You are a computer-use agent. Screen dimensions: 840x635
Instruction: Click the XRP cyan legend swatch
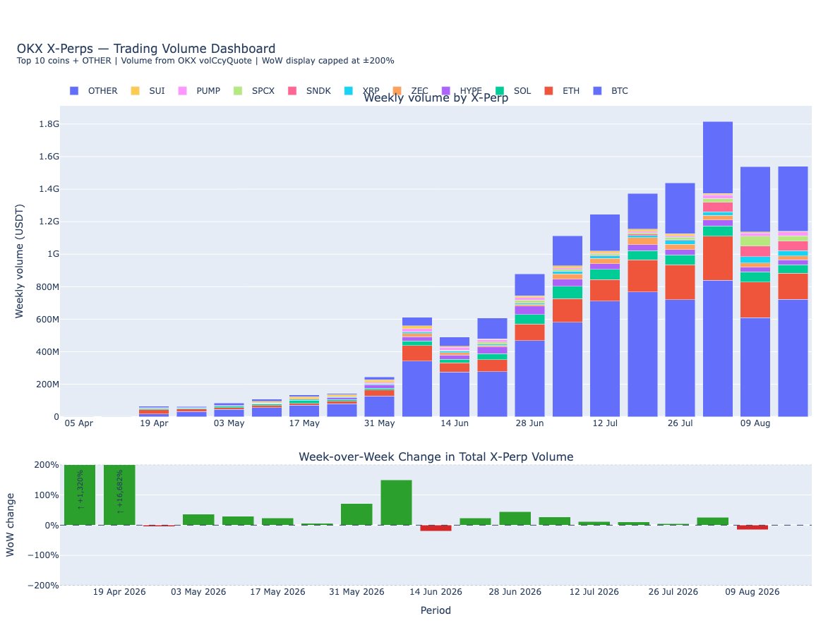349,91
